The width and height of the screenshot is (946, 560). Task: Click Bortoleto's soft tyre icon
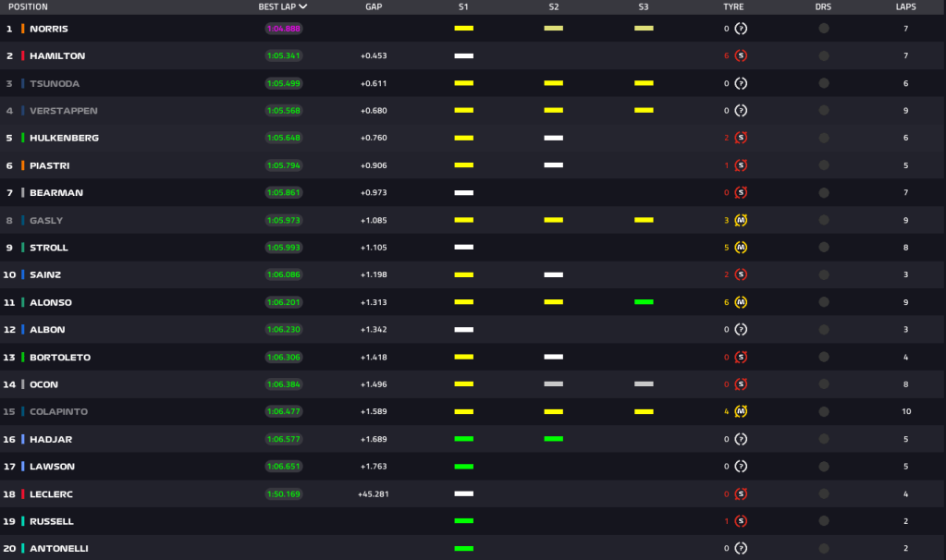pyautogui.click(x=741, y=357)
